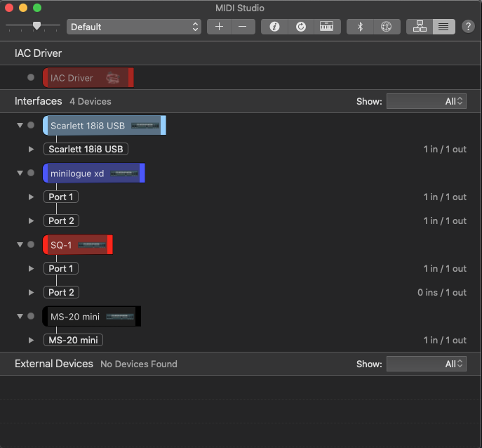The image size is (482, 448).
Task: Expand minilogue xd Port 2
Action: click(31, 221)
